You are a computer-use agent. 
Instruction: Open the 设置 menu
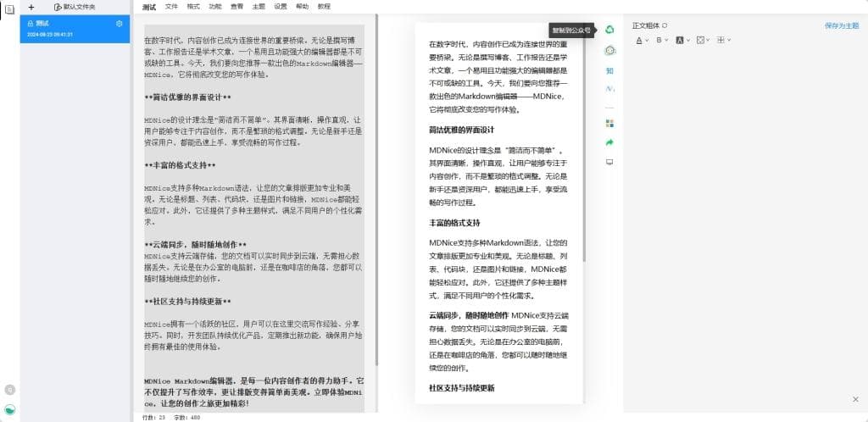click(x=280, y=7)
